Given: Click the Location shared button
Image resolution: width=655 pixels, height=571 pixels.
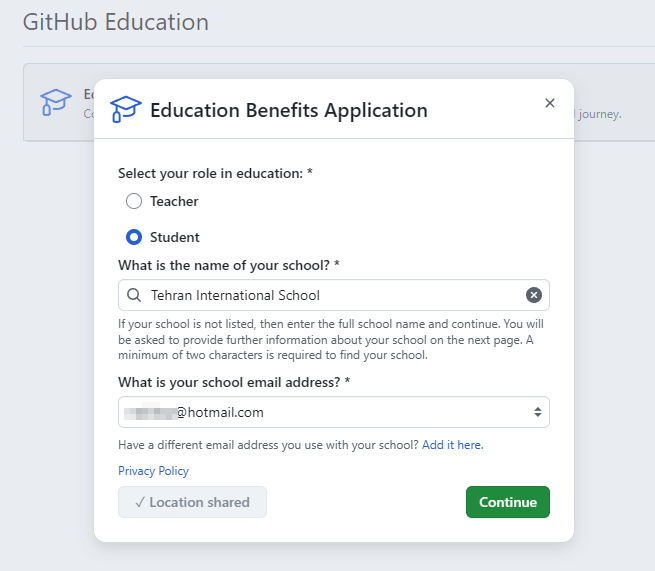Looking at the screenshot, I should (192, 502).
